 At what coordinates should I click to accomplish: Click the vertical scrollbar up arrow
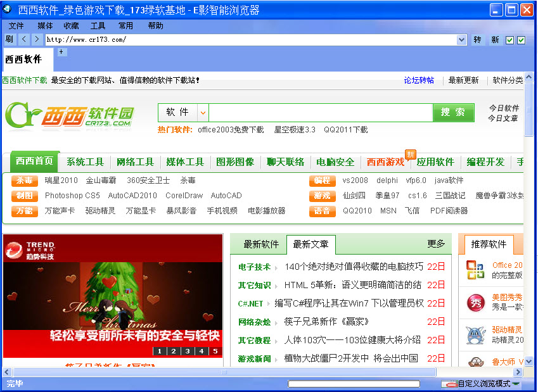pos(528,77)
